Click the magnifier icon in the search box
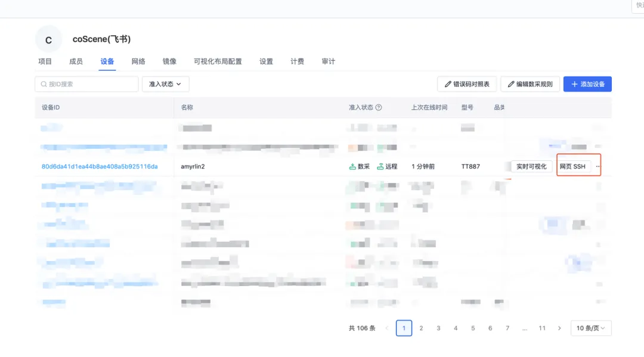644x357 pixels. pyautogui.click(x=44, y=84)
